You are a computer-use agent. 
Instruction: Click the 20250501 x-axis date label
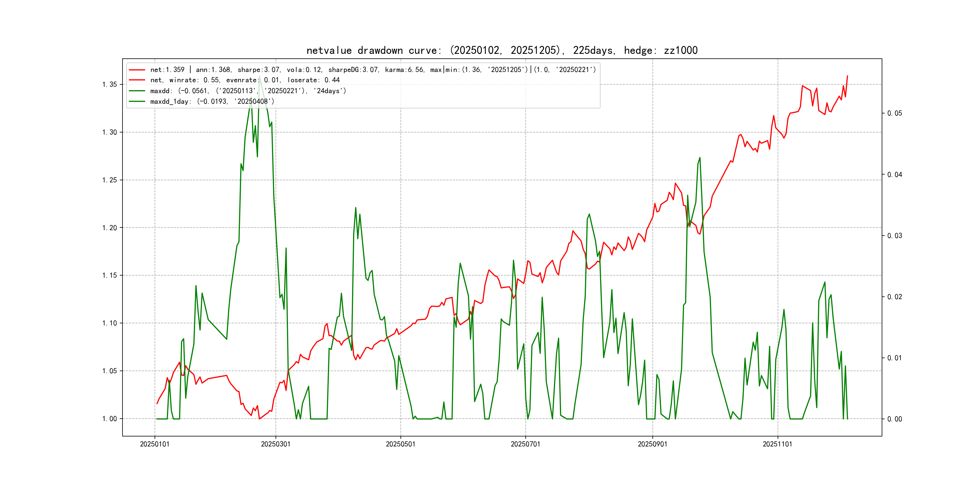[400, 444]
